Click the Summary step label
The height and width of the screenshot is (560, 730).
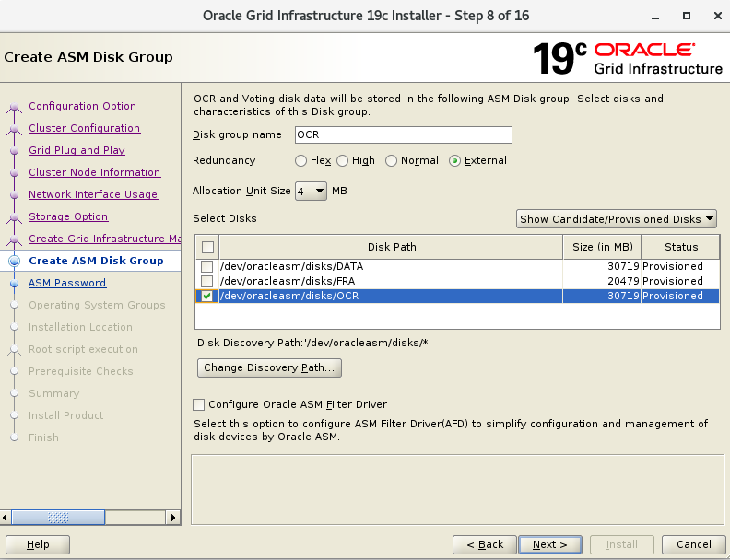click(54, 393)
